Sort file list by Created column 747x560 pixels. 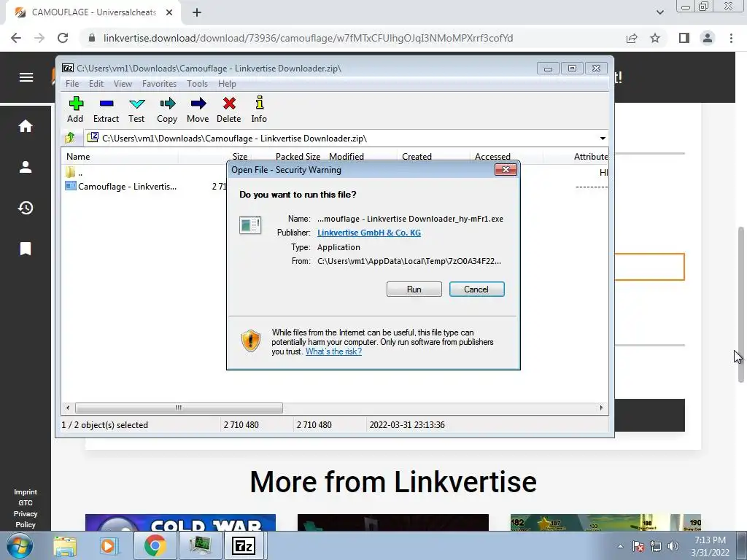pyautogui.click(x=433, y=156)
